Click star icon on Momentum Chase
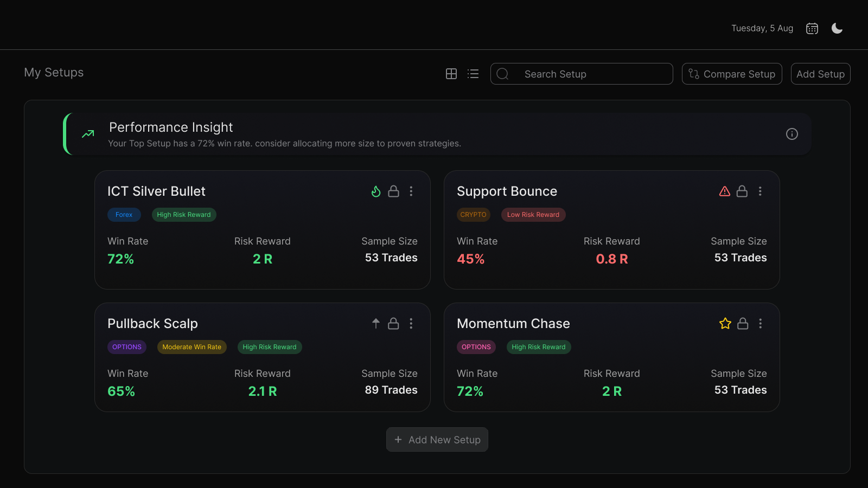Image resolution: width=868 pixels, height=488 pixels. pyautogui.click(x=725, y=324)
